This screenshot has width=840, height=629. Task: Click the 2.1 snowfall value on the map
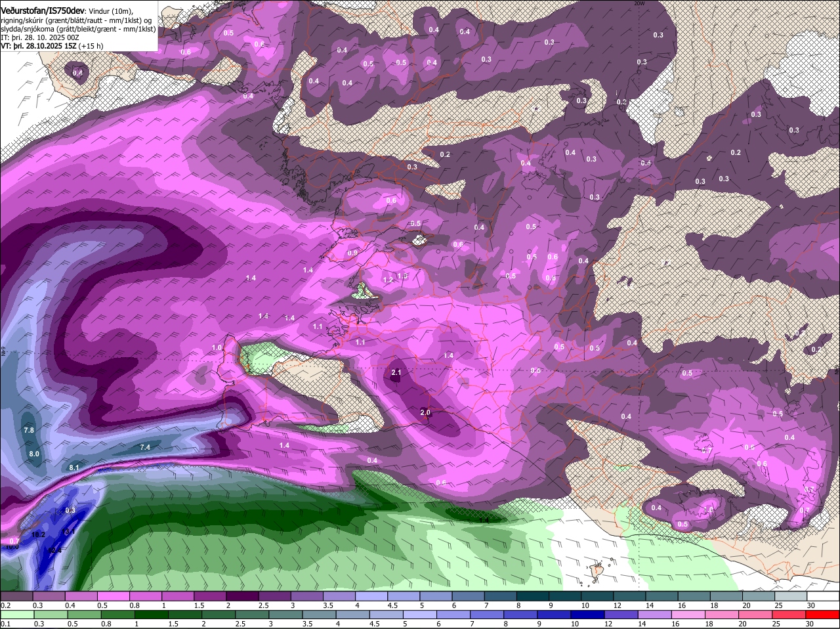coord(396,373)
